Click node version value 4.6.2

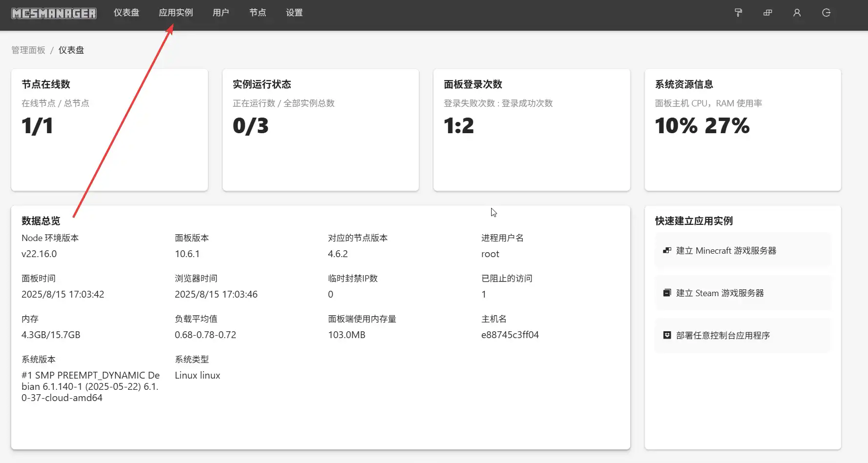point(338,254)
